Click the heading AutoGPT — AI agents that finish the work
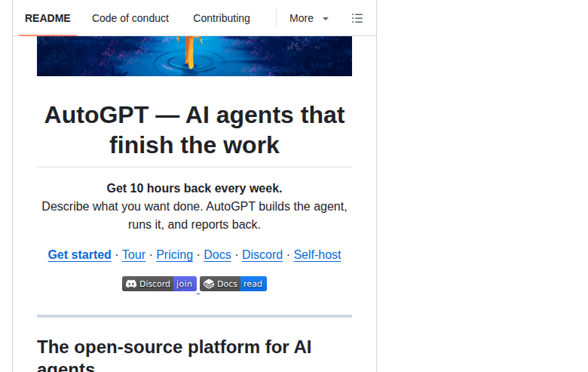This screenshot has width=588, height=372. coord(194,130)
